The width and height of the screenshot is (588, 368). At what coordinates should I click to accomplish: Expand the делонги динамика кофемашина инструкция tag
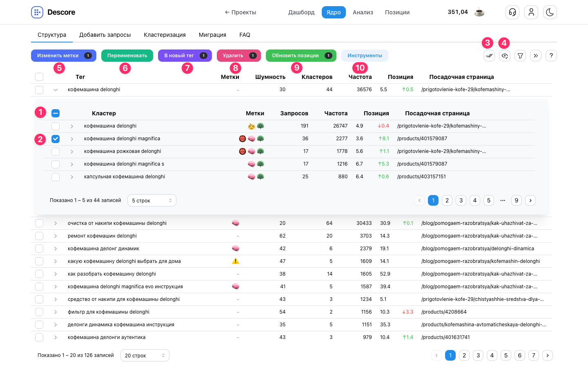point(56,325)
